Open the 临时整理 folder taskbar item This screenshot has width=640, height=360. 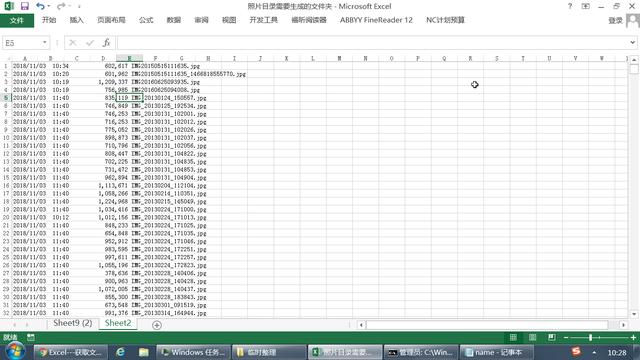point(269,352)
